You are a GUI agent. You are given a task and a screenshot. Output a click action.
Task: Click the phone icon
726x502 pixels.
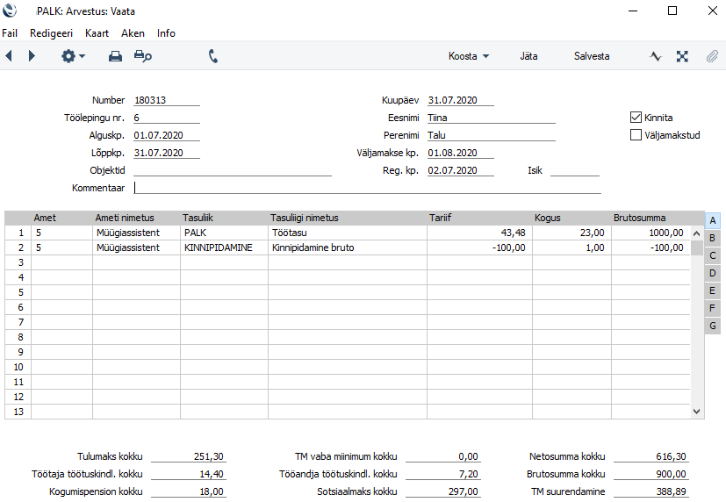point(213,56)
